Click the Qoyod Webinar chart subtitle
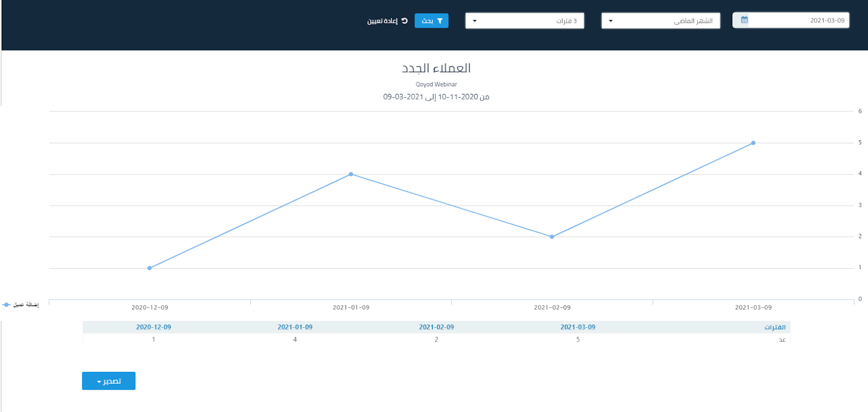The image size is (868, 412). point(436,85)
